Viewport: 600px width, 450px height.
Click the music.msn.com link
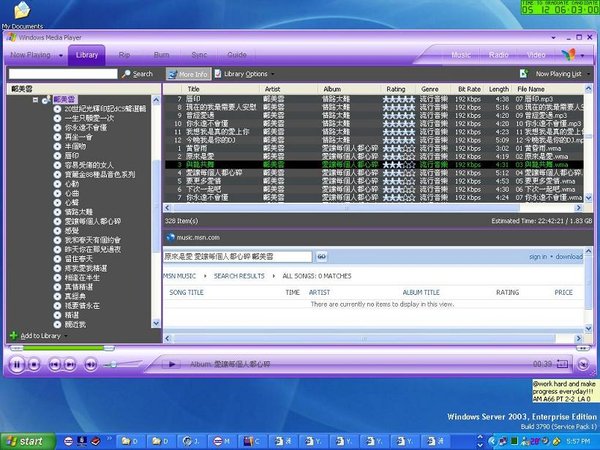pyautogui.click(x=198, y=238)
